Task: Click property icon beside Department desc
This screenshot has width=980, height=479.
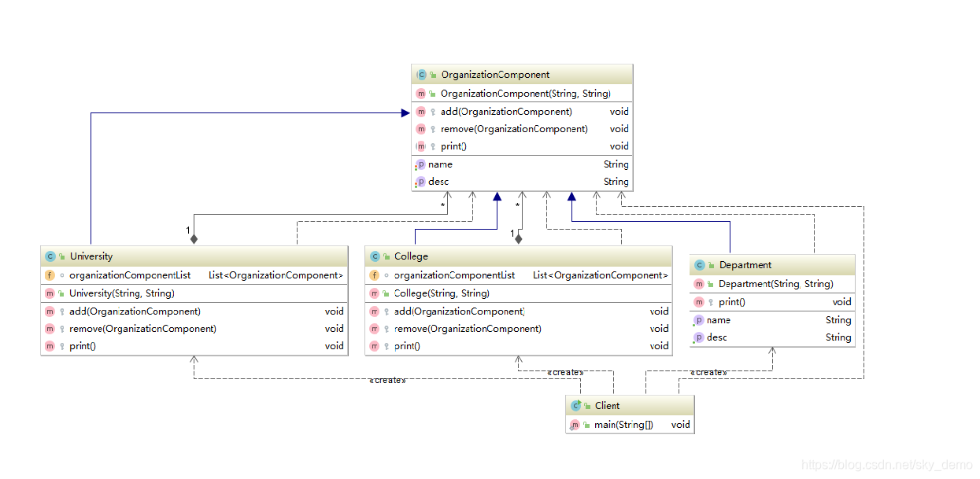Action: (698, 337)
